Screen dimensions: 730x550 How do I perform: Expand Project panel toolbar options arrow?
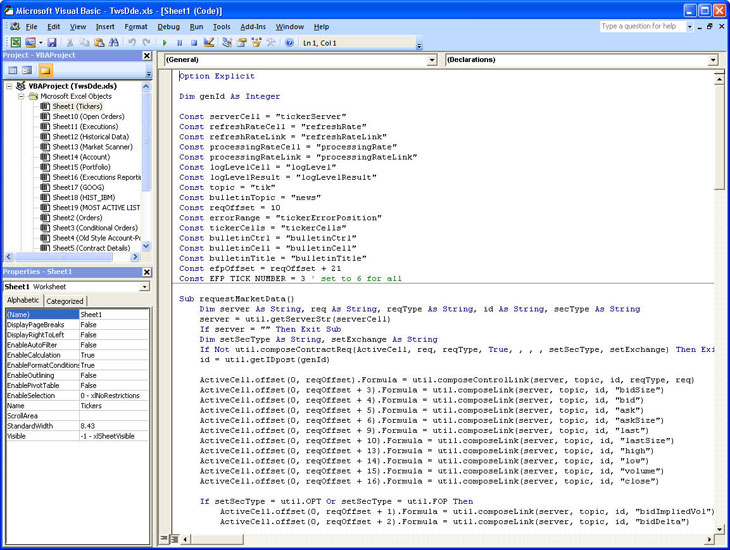coord(149,74)
